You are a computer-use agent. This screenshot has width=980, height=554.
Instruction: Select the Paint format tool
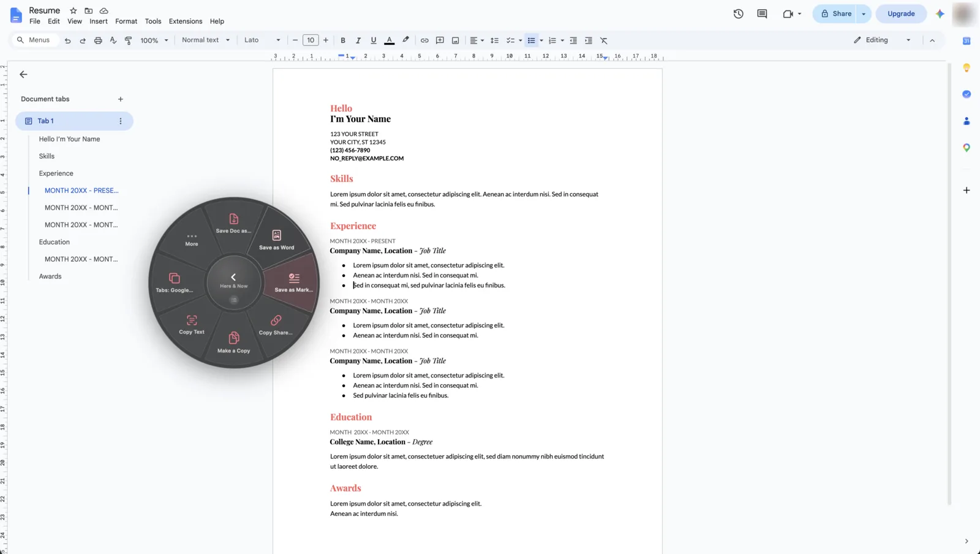[x=128, y=40]
